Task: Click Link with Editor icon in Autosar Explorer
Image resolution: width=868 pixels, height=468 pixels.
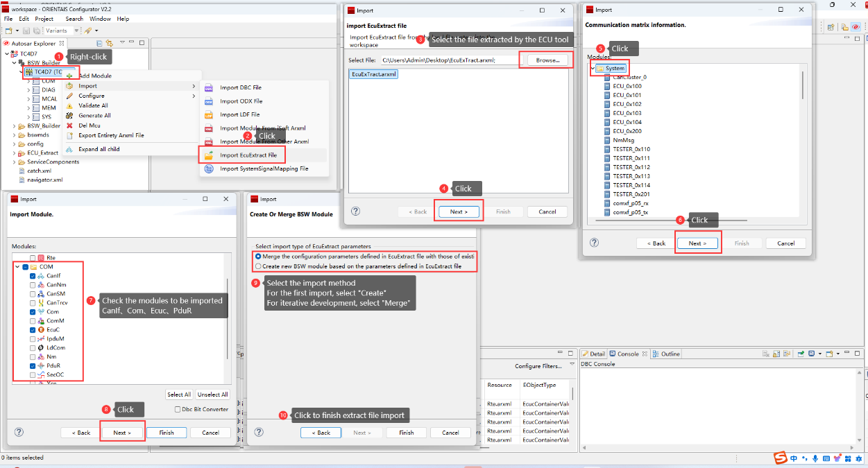Action: point(109,43)
